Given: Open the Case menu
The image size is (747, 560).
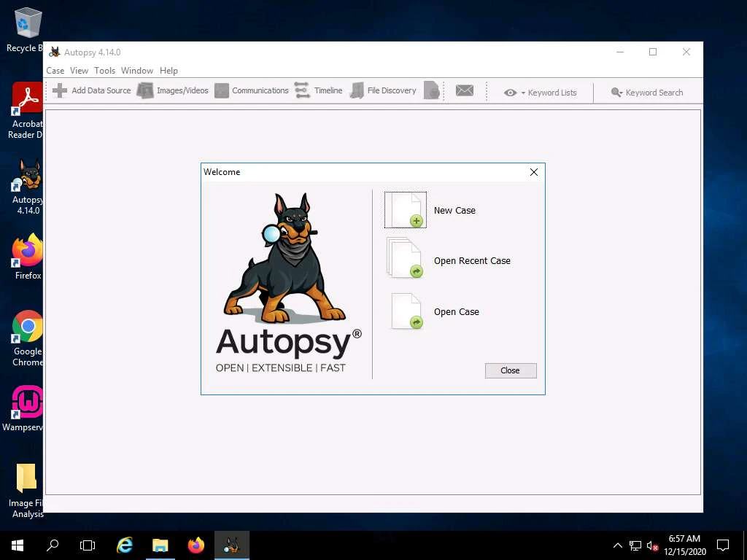Looking at the screenshot, I should point(55,71).
